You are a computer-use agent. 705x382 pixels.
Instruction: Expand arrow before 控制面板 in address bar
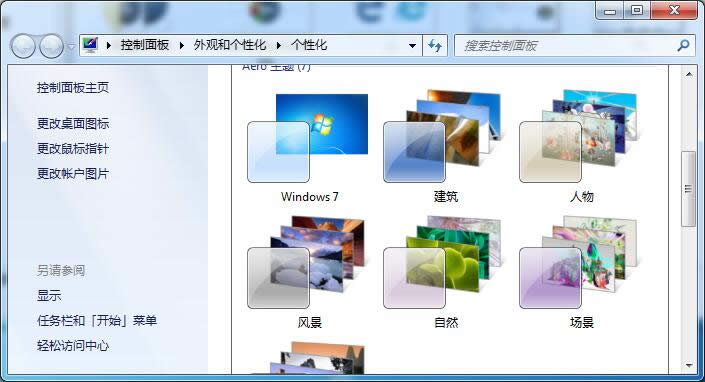point(109,45)
